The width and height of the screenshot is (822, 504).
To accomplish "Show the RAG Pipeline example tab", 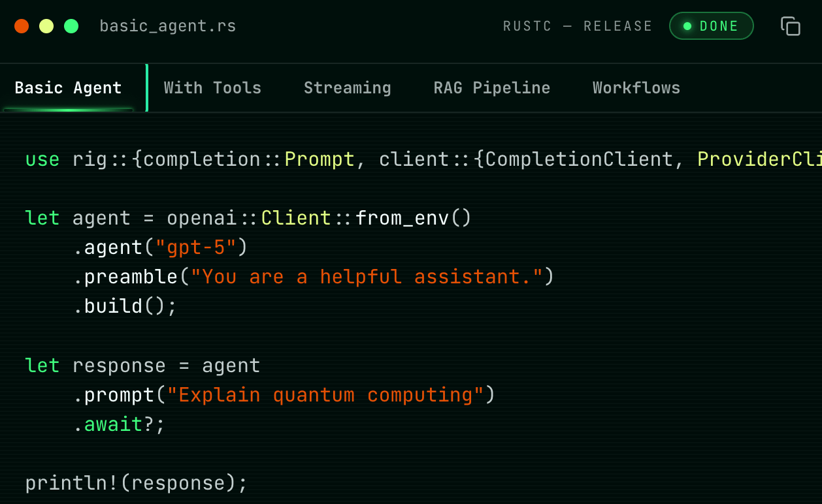I will point(492,88).
